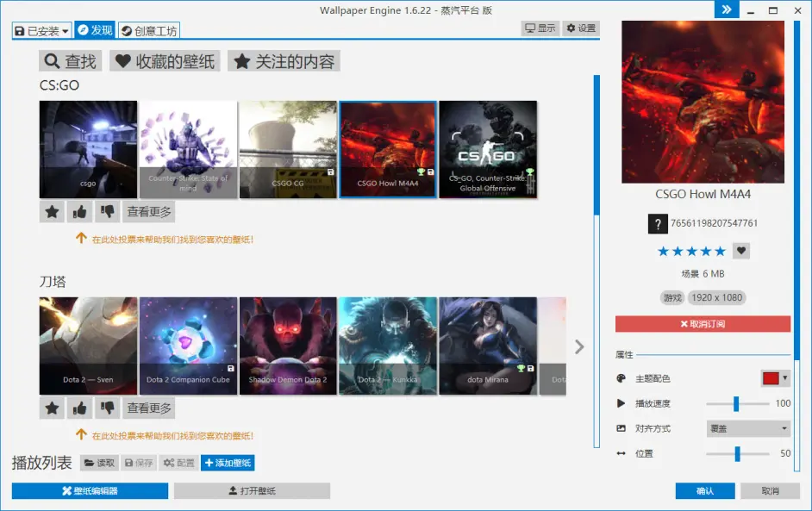Open the 已安装 installed dropdown

[42, 31]
